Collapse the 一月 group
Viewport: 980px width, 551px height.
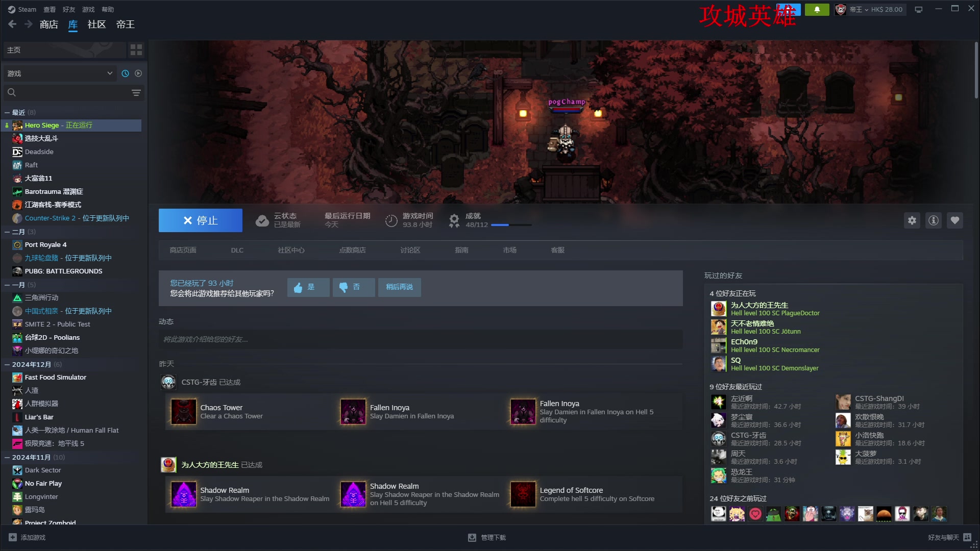[x=7, y=285]
